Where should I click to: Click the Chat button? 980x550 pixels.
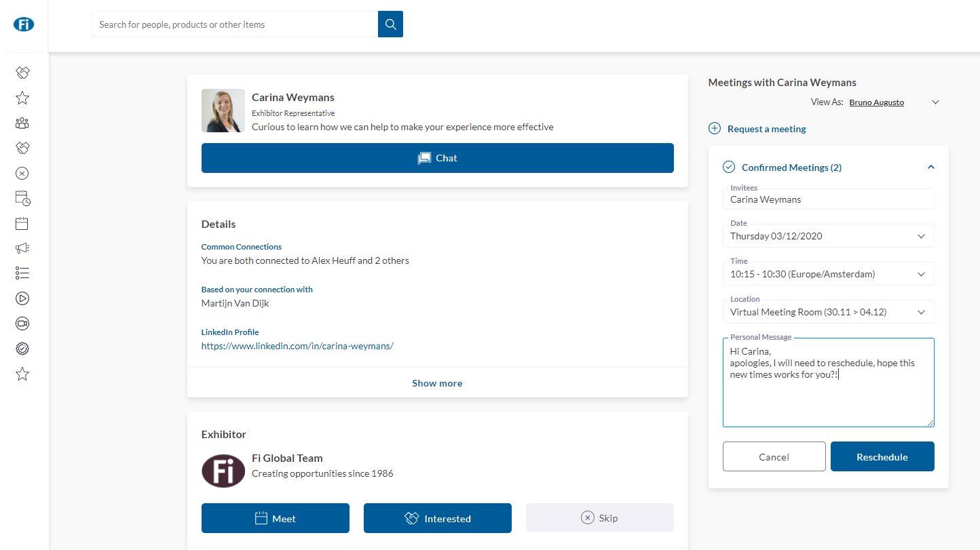point(438,158)
